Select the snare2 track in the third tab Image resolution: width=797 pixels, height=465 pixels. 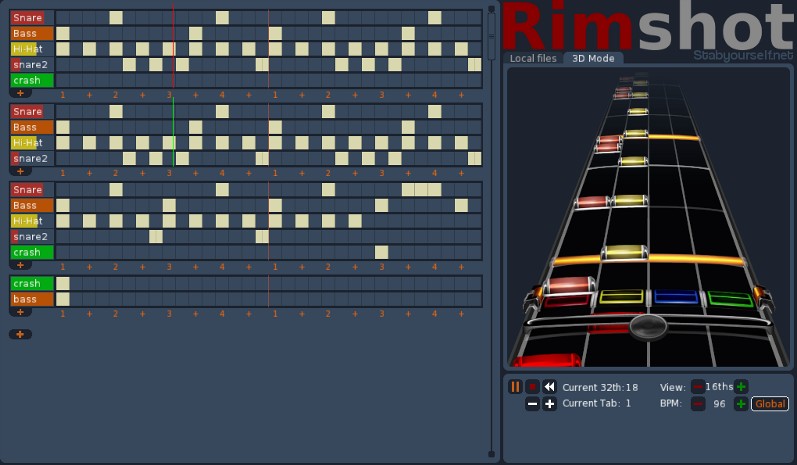[x=32, y=236]
